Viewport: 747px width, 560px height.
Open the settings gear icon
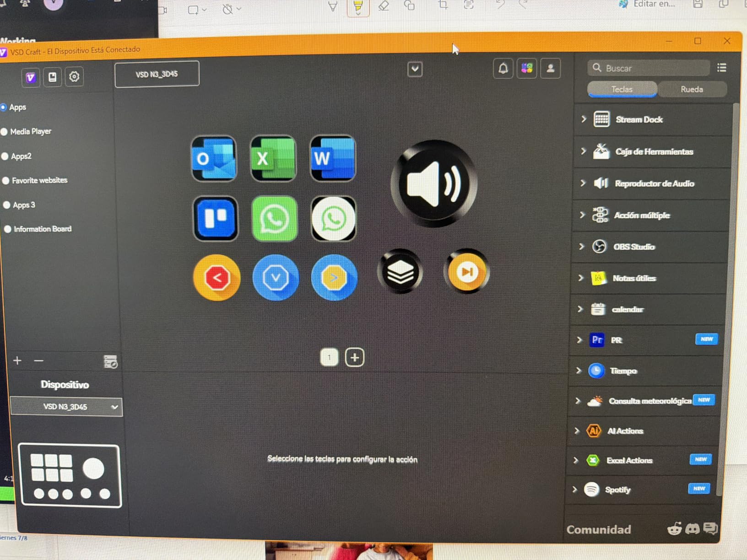74,76
